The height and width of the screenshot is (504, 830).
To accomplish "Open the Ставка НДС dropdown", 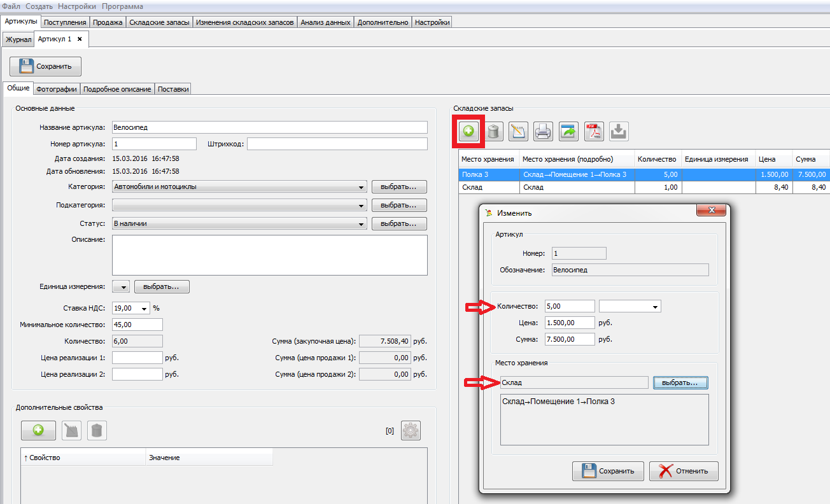I will click(144, 308).
